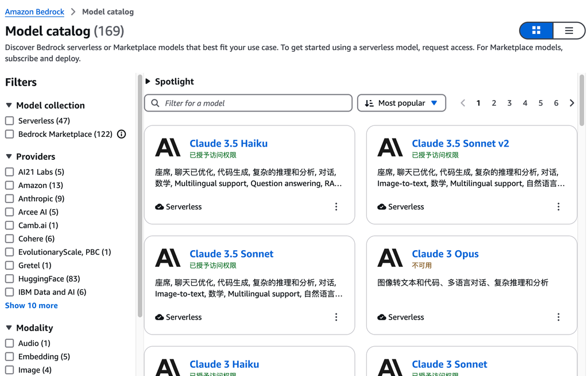Click the Anthropic logo on Claude 3 Opus card
The height and width of the screenshot is (376, 588).
390,258
